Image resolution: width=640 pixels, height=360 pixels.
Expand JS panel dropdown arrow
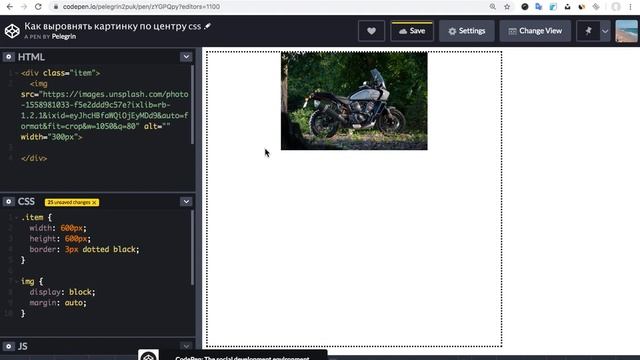tap(186, 346)
